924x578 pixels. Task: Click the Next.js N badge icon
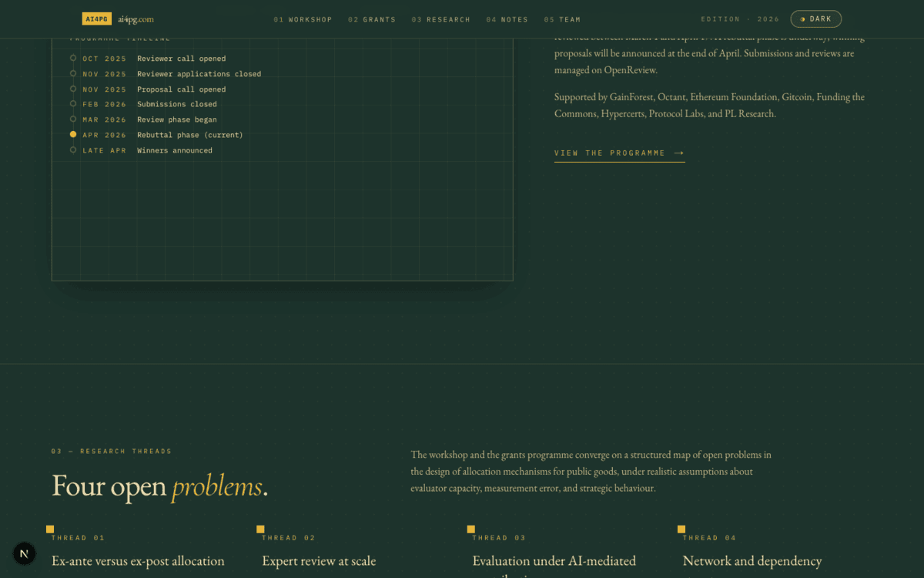pyautogui.click(x=25, y=553)
